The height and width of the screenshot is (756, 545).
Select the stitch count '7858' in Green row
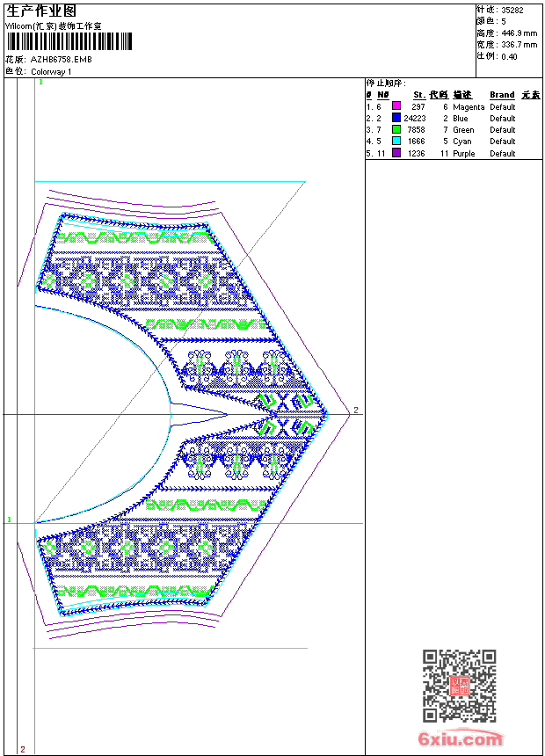pyautogui.click(x=417, y=130)
